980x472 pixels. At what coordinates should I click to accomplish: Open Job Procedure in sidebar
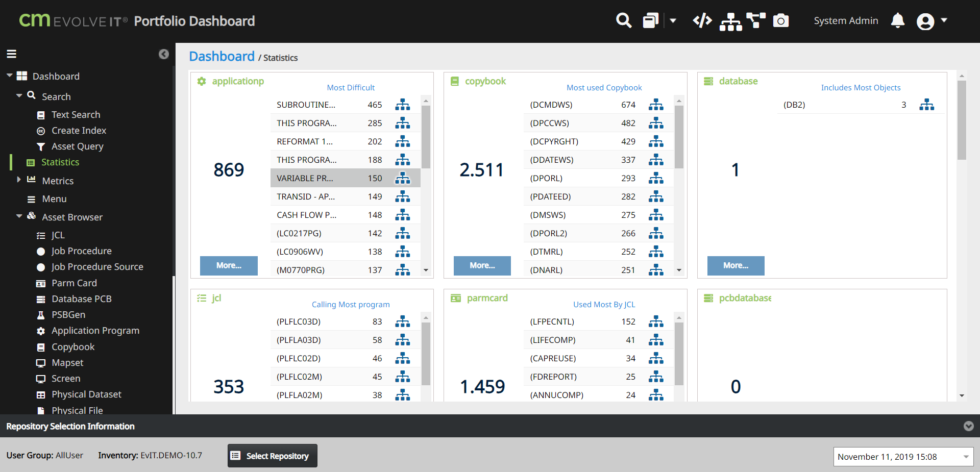(x=81, y=251)
